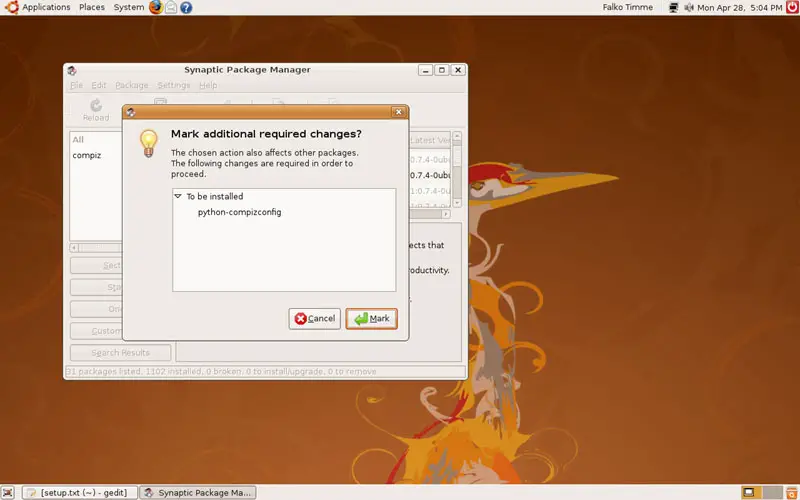Viewport: 800px width, 500px height.
Task: Click right arrow of package list horizontal scrollbar
Action: (x=446, y=214)
